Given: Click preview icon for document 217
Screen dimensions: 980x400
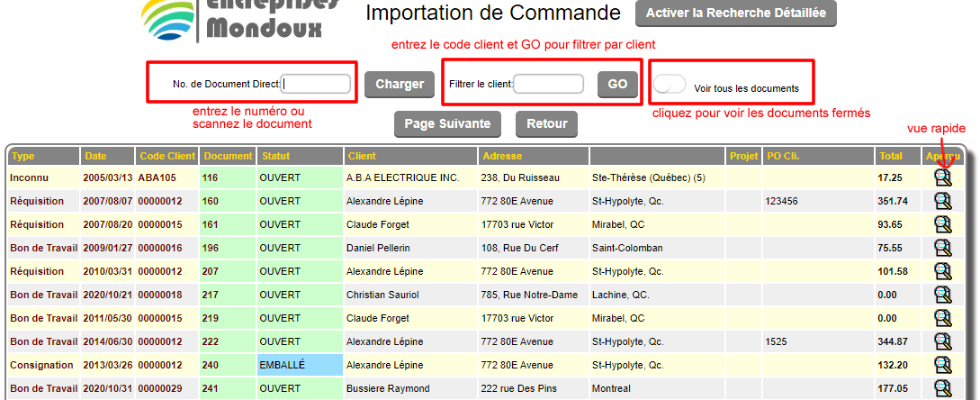Looking at the screenshot, I should (x=942, y=295).
